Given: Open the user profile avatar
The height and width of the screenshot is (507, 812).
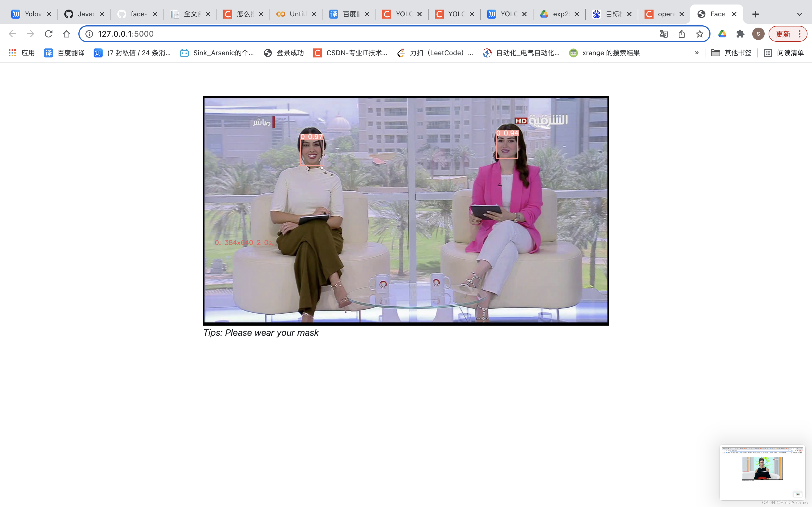Looking at the screenshot, I should (758, 34).
